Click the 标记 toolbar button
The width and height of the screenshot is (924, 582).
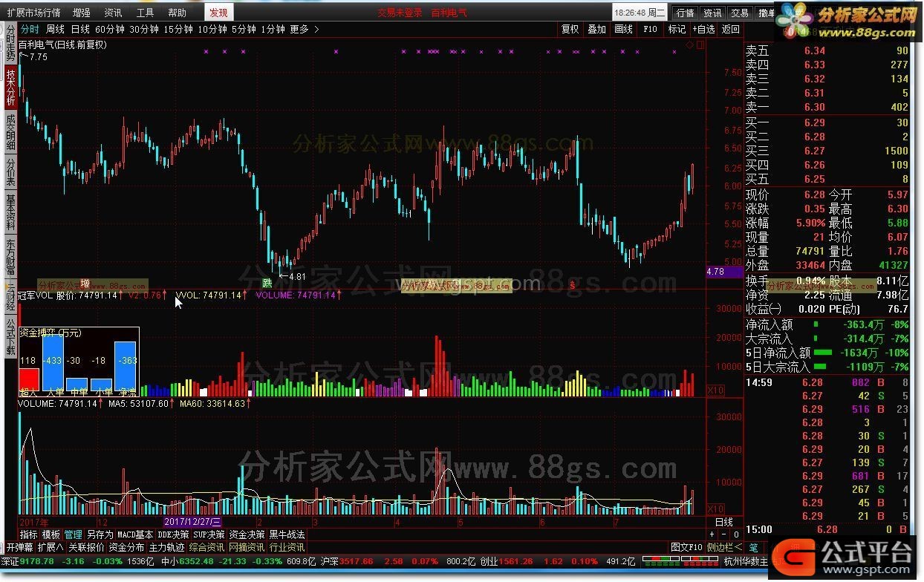point(677,29)
